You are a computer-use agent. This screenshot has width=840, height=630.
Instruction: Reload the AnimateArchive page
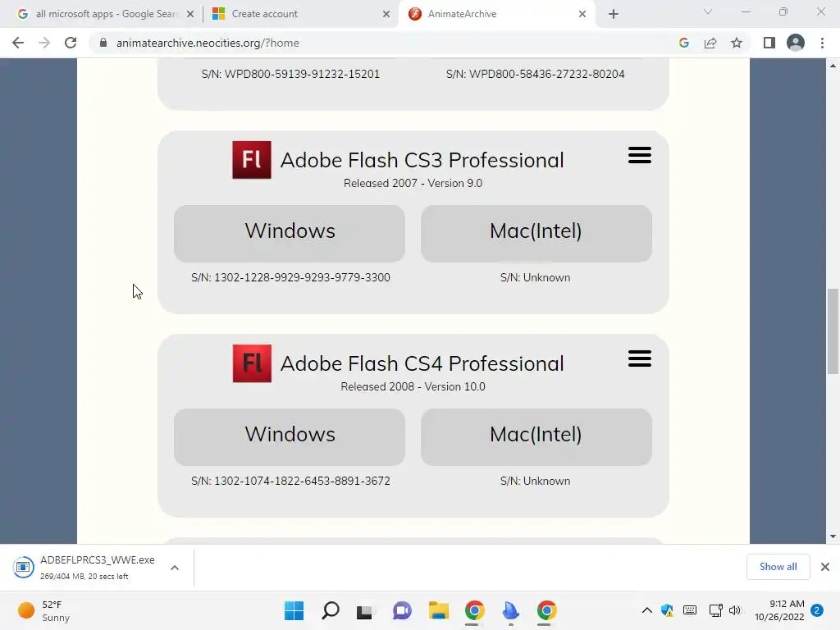click(x=71, y=43)
